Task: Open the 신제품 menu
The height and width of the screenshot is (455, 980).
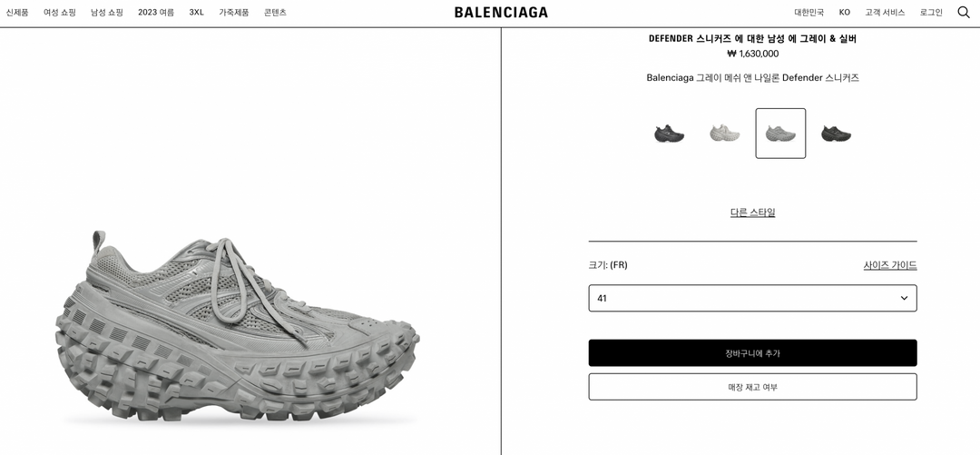Action: (x=17, y=13)
